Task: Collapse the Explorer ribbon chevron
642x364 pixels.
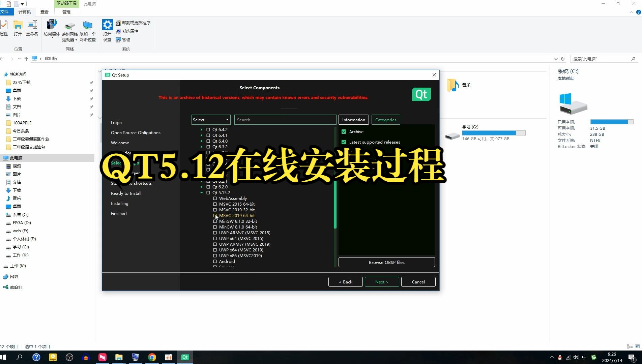Action: [x=631, y=12]
